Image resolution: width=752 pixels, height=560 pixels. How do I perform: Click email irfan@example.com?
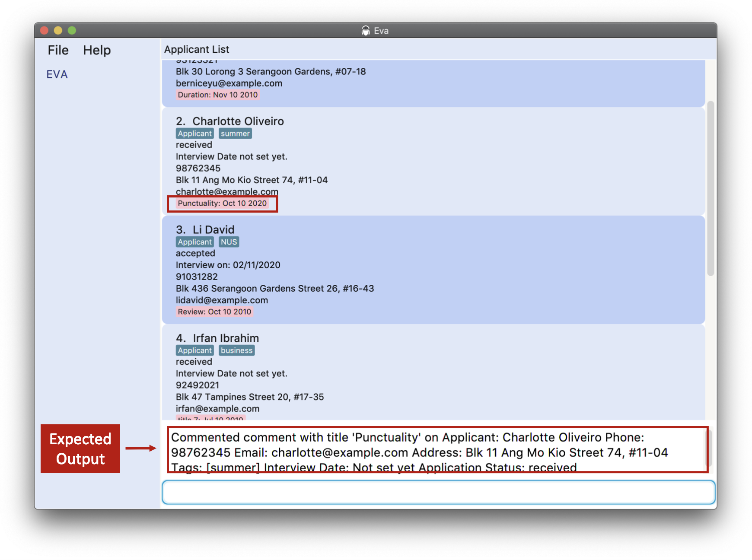(x=217, y=409)
